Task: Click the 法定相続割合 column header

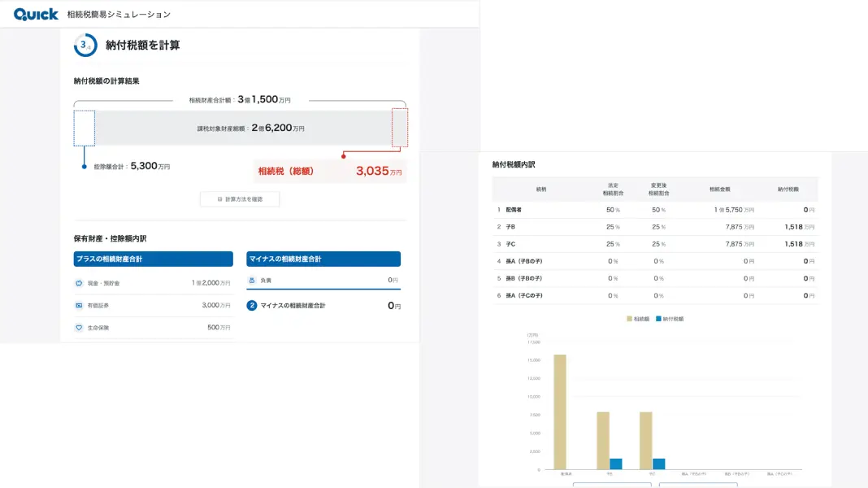Action: [x=613, y=190]
